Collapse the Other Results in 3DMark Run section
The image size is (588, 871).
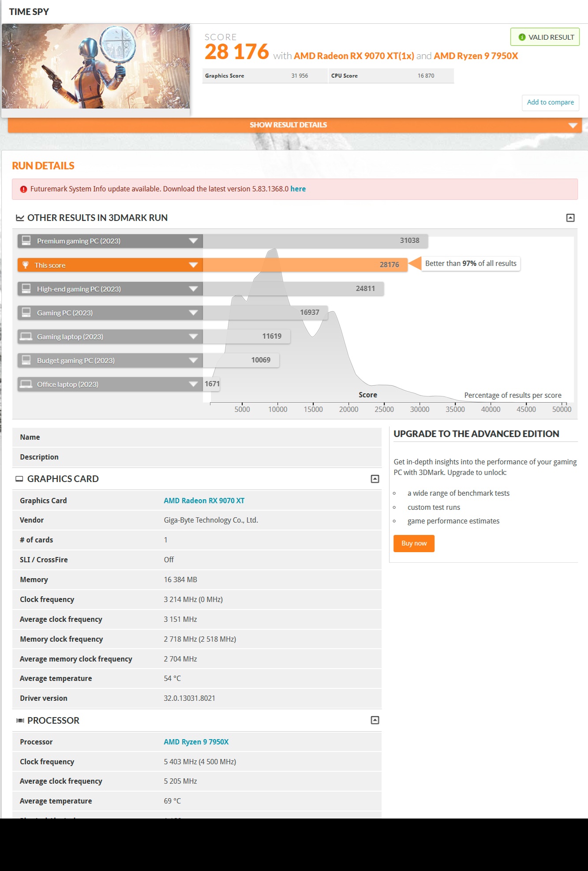coord(570,218)
